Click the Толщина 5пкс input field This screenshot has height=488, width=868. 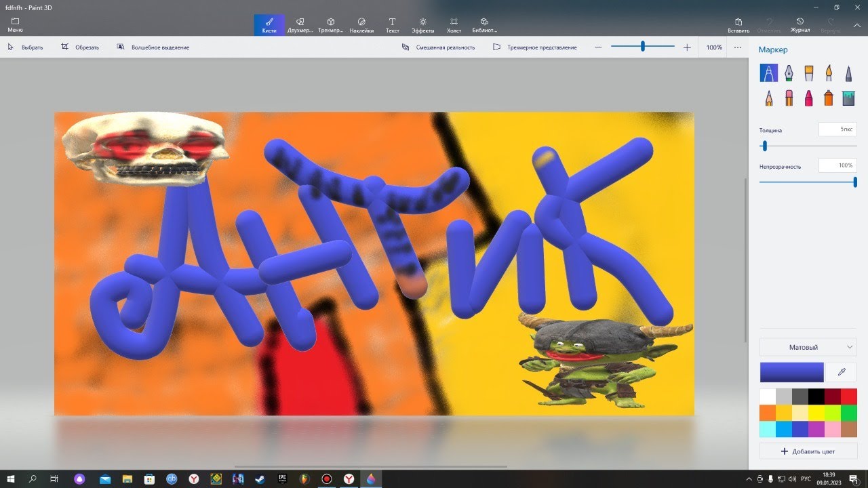tap(837, 129)
